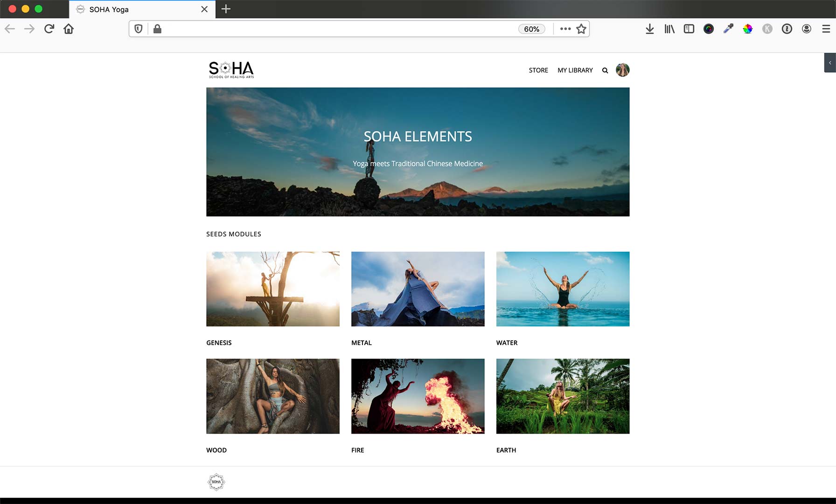The image size is (836, 504).
Task: Open the rainbow color wheel extension
Action: coord(748,29)
